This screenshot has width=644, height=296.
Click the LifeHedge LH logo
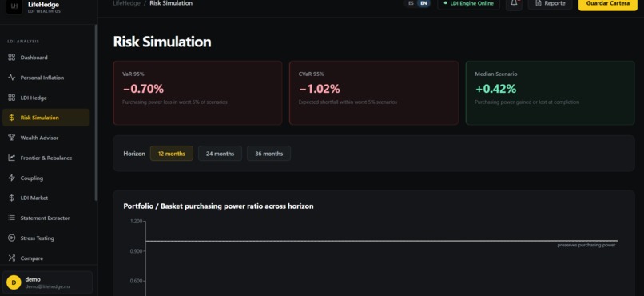point(14,6)
